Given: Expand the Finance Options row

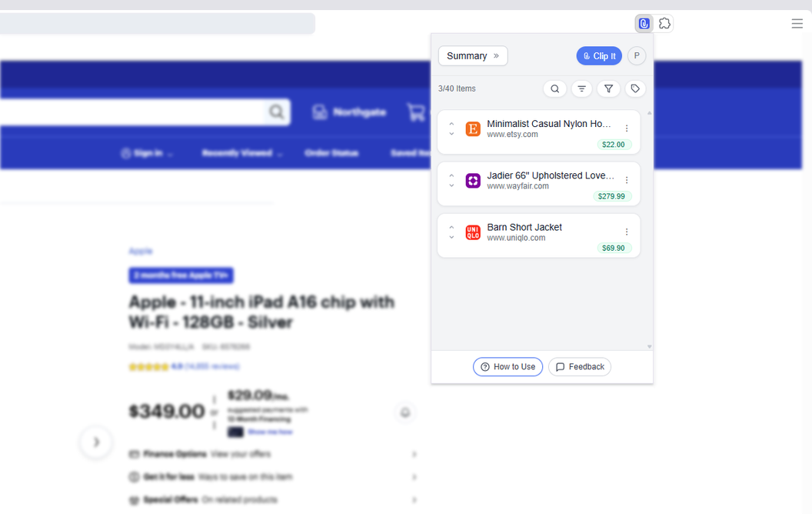Looking at the screenshot, I should pyautogui.click(x=273, y=455).
